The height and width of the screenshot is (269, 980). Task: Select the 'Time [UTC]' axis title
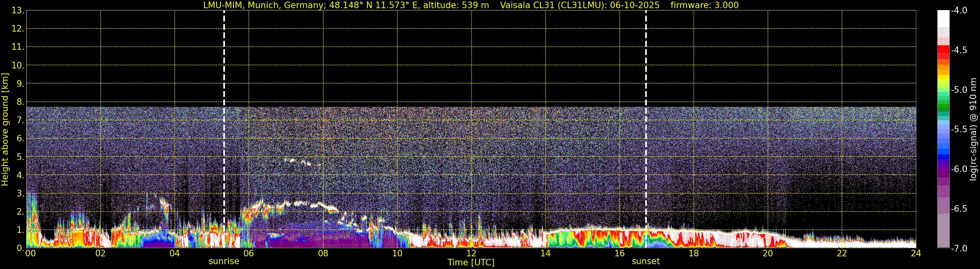[471, 262]
